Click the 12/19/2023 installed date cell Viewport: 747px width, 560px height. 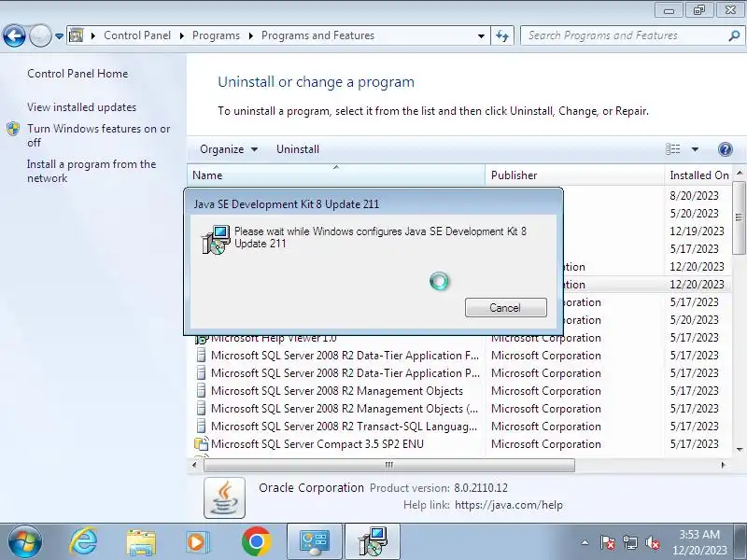697,231
